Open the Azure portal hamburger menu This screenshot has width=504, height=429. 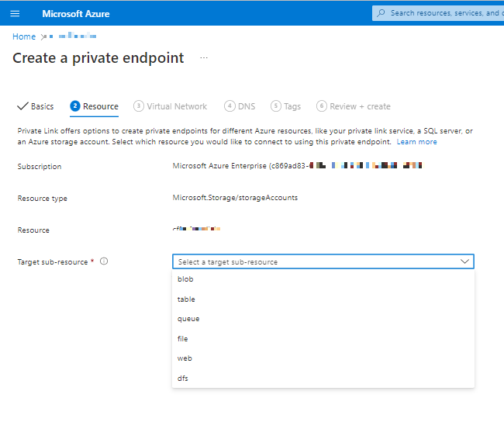(x=15, y=13)
